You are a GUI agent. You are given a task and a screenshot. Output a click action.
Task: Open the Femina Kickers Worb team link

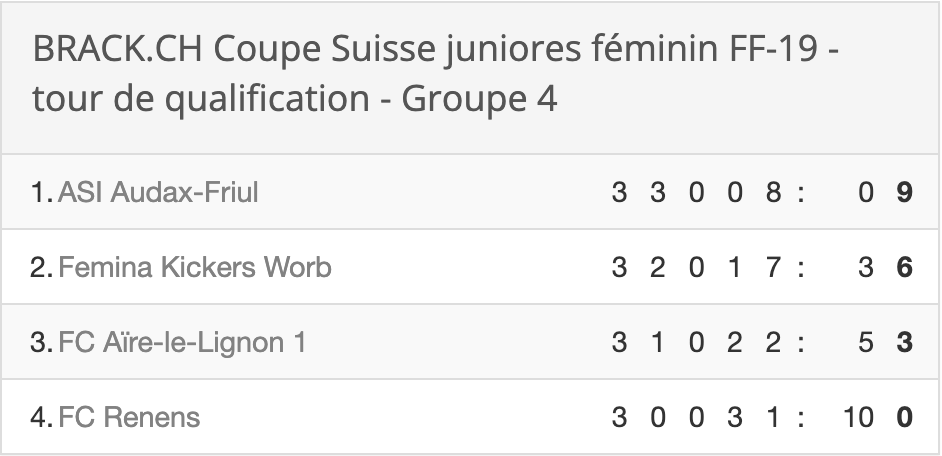tap(195, 267)
